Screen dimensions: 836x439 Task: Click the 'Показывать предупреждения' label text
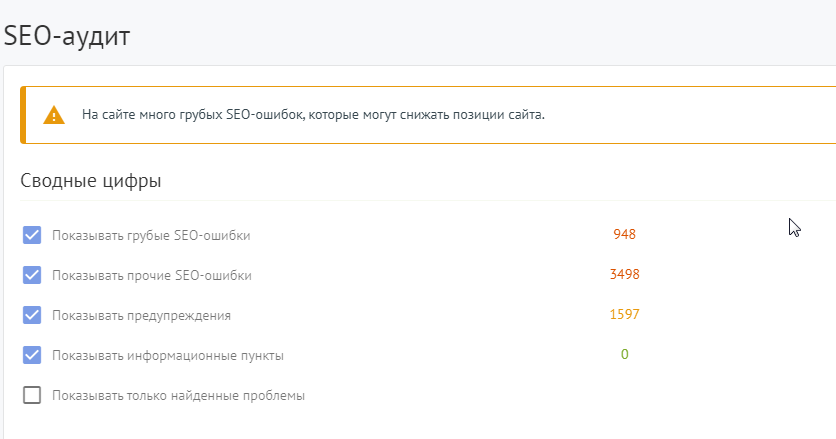pos(141,315)
